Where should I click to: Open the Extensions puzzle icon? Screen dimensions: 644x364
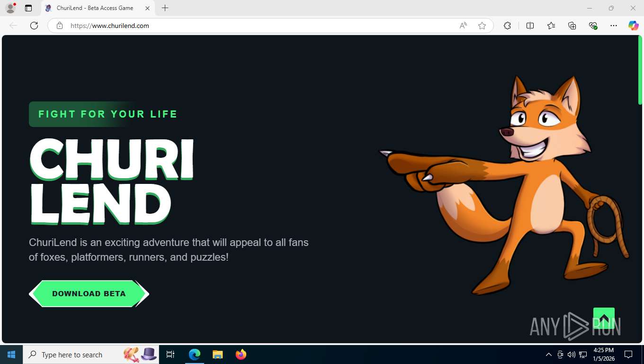point(507,26)
